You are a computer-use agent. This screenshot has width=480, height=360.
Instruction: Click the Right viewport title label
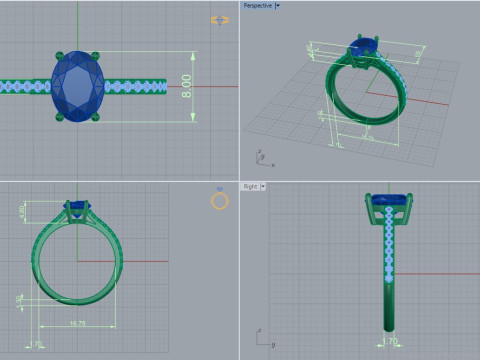tap(250, 186)
